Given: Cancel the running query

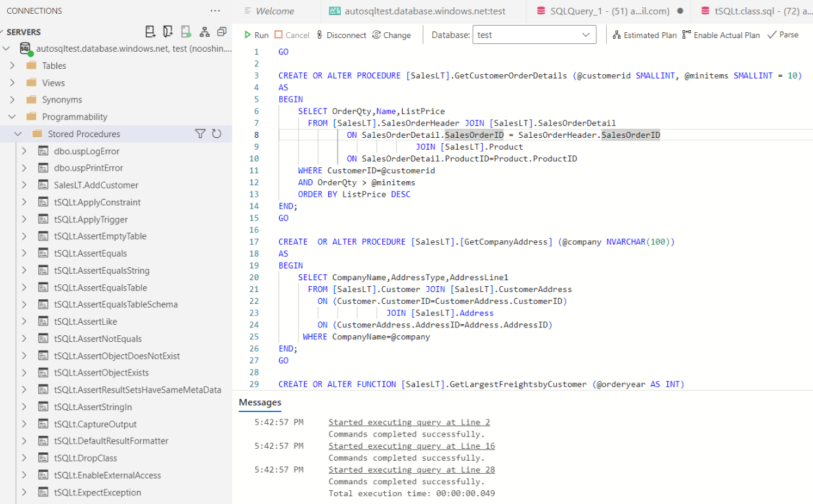Looking at the screenshot, I should coord(292,35).
